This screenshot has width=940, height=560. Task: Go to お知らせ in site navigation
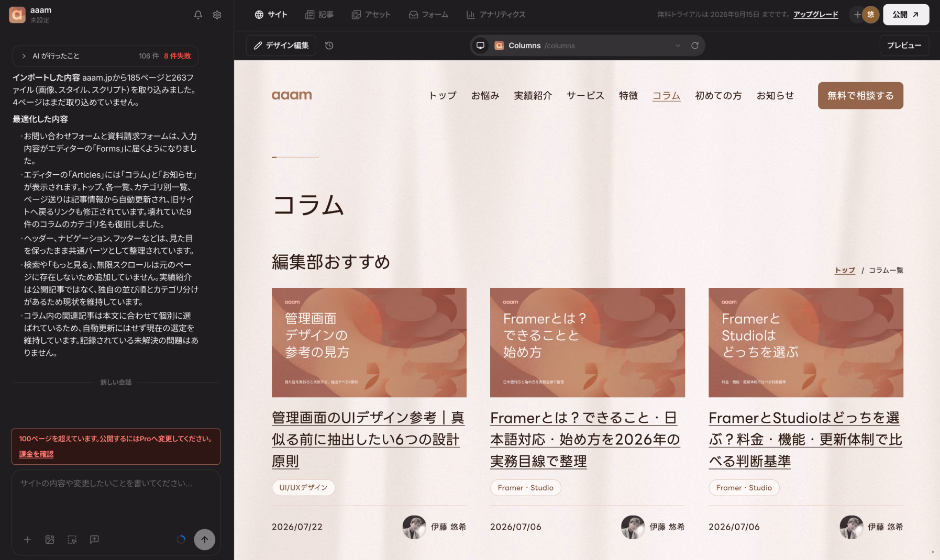(775, 95)
